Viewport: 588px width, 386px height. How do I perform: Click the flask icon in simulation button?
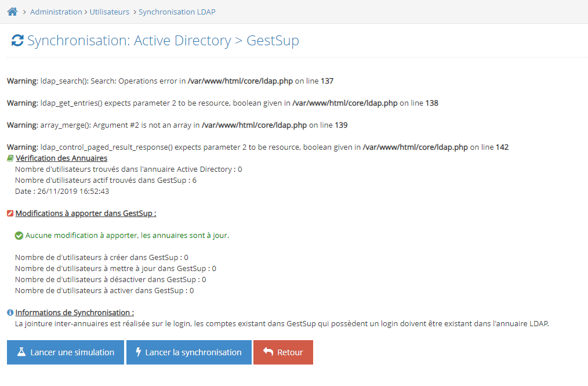pos(21,352)
